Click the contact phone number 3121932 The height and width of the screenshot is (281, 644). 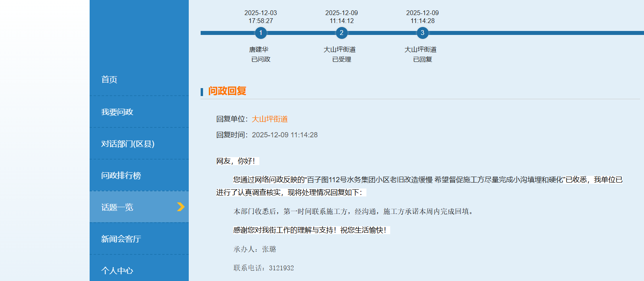point(281,268)
